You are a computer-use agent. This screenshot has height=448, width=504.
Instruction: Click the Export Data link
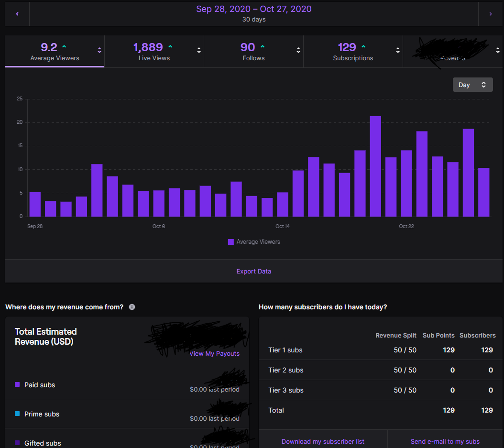[x=253, y=271]
